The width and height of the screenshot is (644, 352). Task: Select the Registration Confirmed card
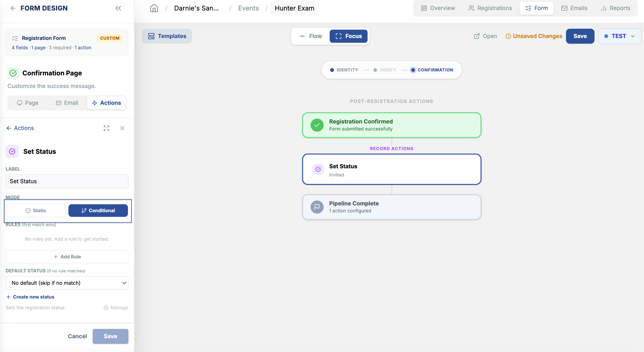point(392,125)
